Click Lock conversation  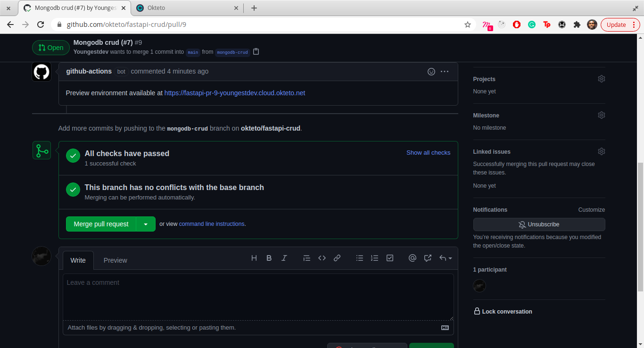click(503, 312)
